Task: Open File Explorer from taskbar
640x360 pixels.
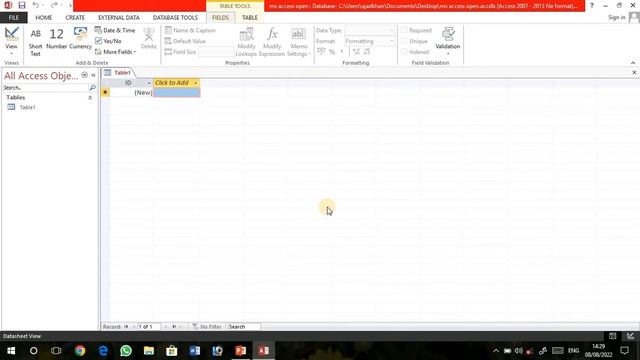Action: pyautogui.click(x=149, y=351)
